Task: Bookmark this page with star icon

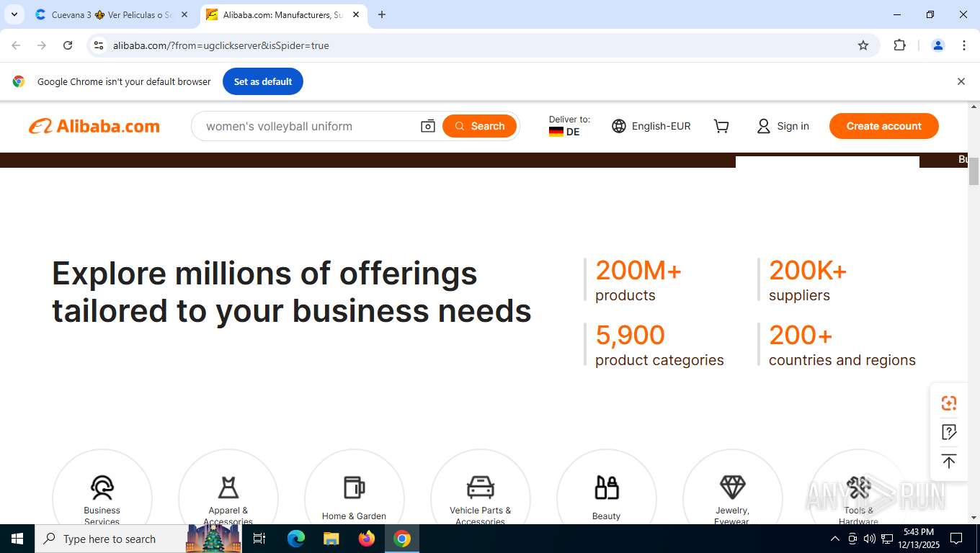Action: coord(863,45)
